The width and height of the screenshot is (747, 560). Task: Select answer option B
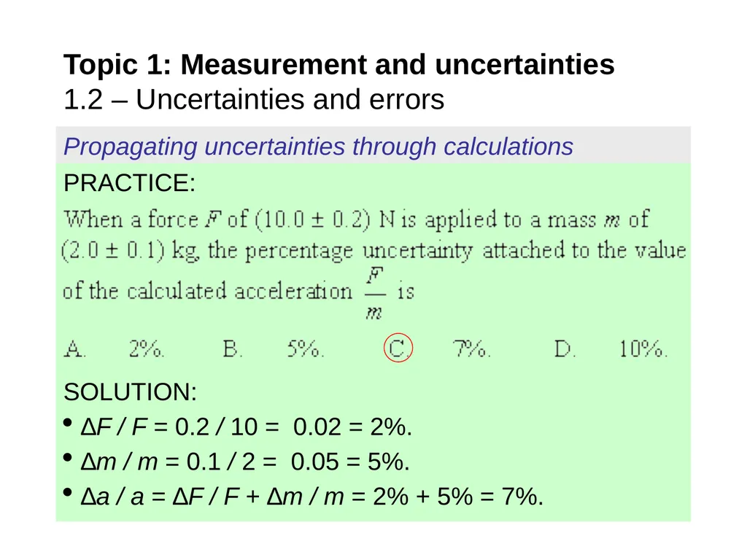(x=233, y=349)
